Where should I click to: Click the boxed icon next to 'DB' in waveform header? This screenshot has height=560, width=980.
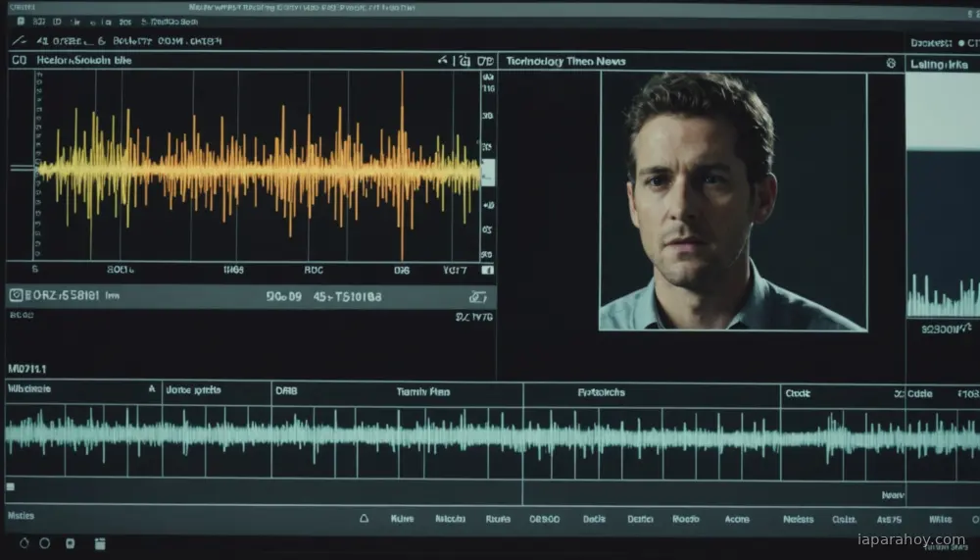(x=464, y=61)
